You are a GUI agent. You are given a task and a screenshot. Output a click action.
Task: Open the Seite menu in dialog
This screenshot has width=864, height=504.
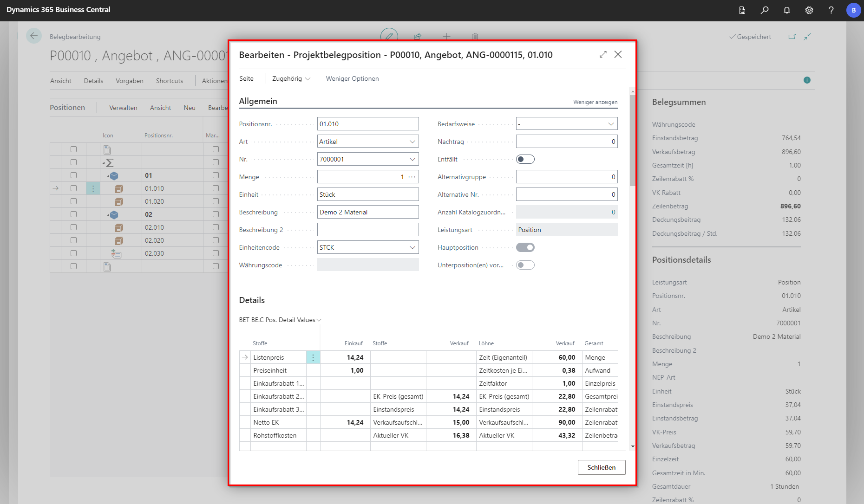246,78
